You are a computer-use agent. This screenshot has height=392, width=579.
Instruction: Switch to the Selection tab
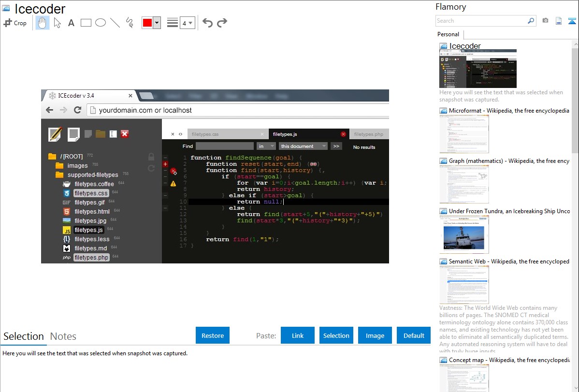tap(24, 336)
